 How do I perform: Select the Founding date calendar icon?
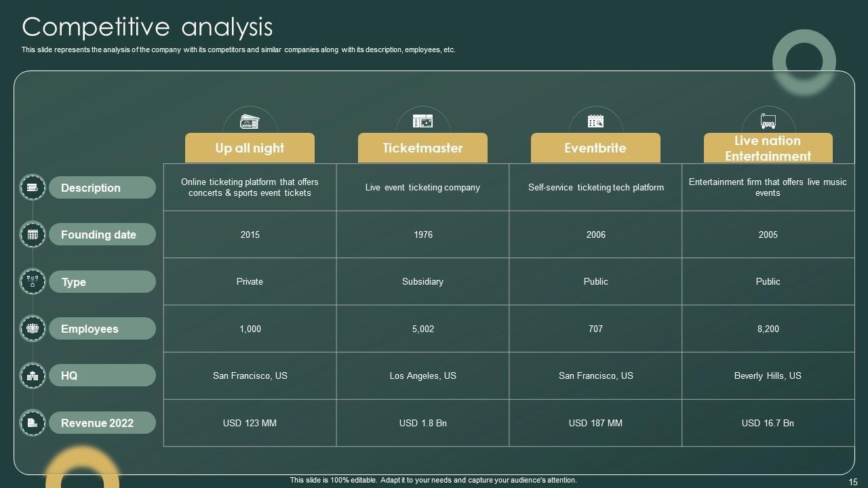[x=33, y=235]
